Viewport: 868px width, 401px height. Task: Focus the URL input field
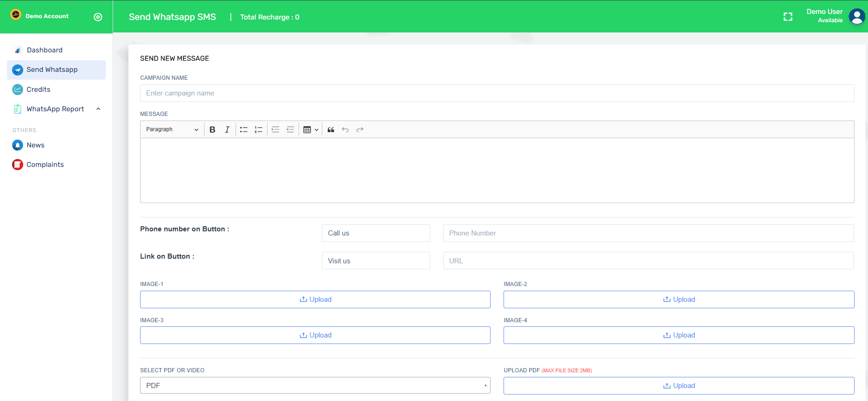pyautogui.click(x=648, y=261)
